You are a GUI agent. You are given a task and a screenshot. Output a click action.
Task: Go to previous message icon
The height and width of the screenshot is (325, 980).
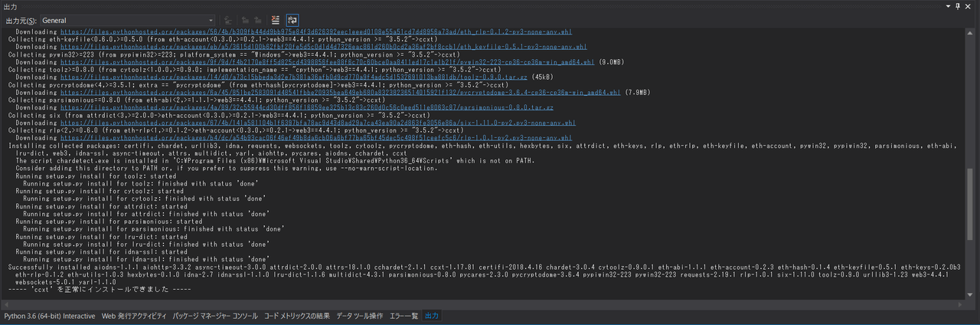(245, 20)
